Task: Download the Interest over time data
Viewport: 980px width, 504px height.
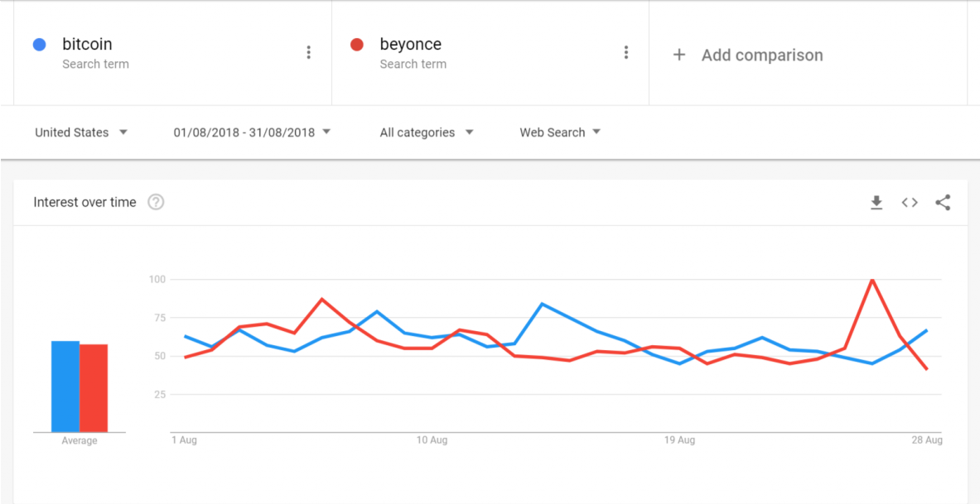Action: (x=876, y=203)
